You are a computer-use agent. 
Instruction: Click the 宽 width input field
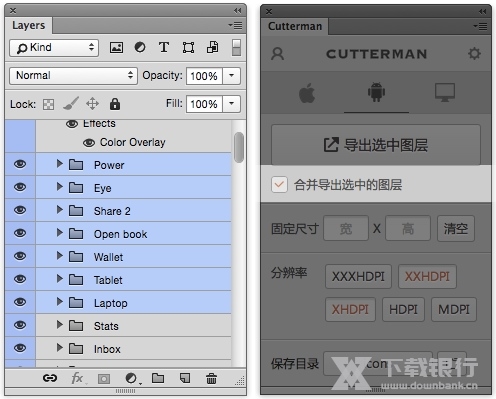tap(346, 229)
